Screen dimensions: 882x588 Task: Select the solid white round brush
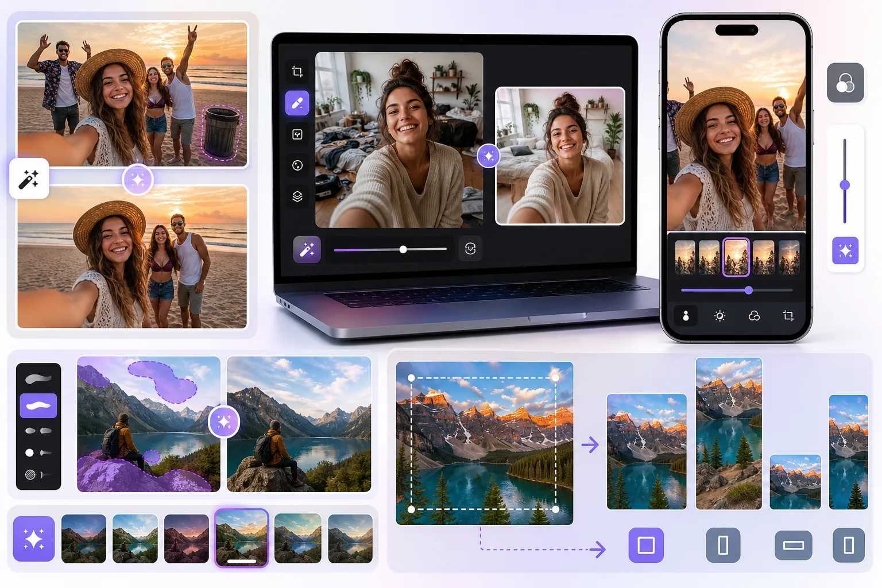[x=30, y=452]
